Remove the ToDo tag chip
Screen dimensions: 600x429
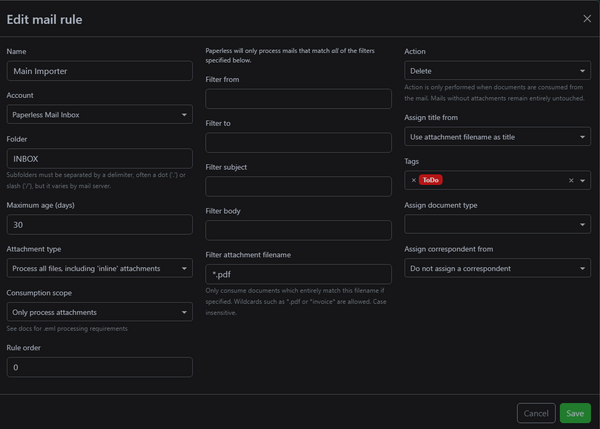tap(414, 180)
